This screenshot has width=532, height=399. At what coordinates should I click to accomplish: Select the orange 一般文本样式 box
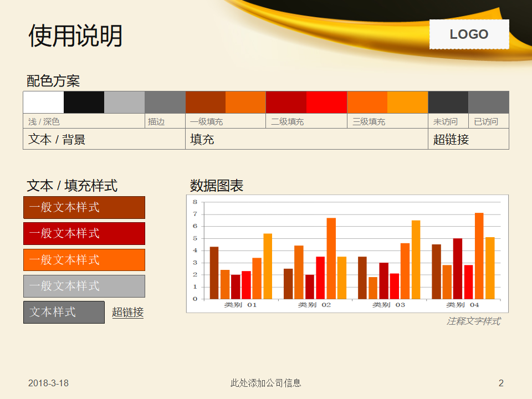(84, 259)
